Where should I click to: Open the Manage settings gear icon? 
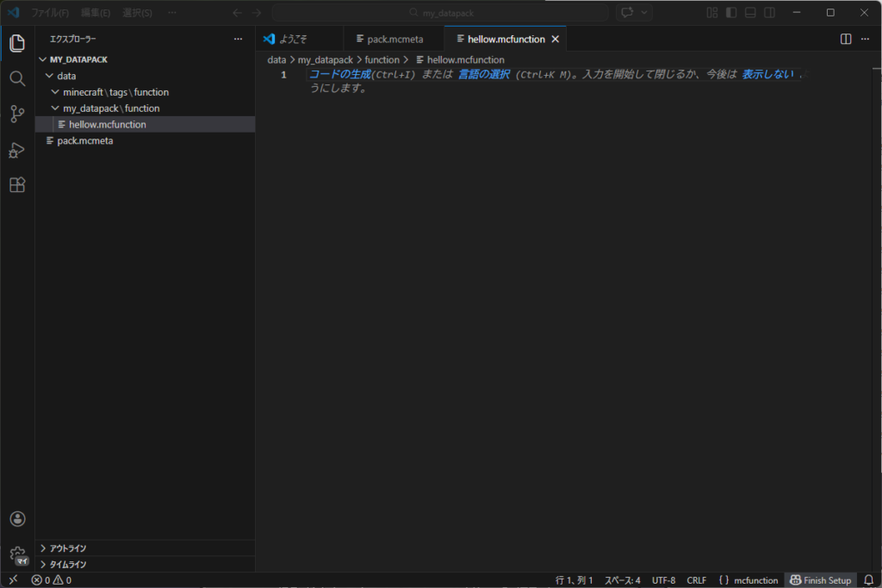click(x=17, y=554)
